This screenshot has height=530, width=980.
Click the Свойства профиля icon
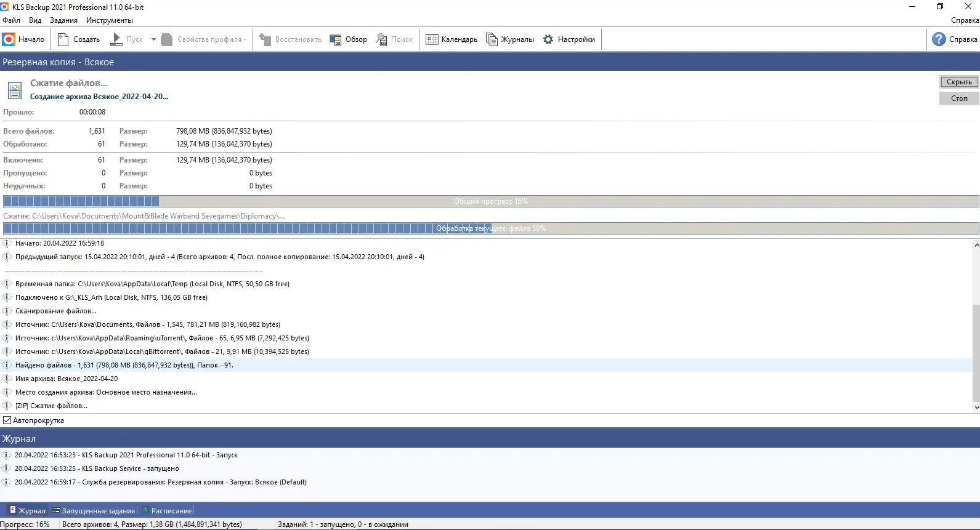click(167, 39)
